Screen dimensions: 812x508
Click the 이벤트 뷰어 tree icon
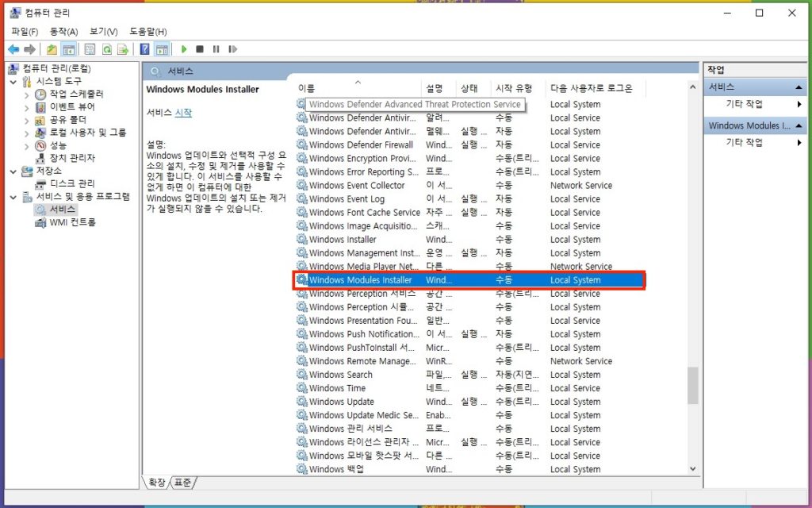(40, 107)
